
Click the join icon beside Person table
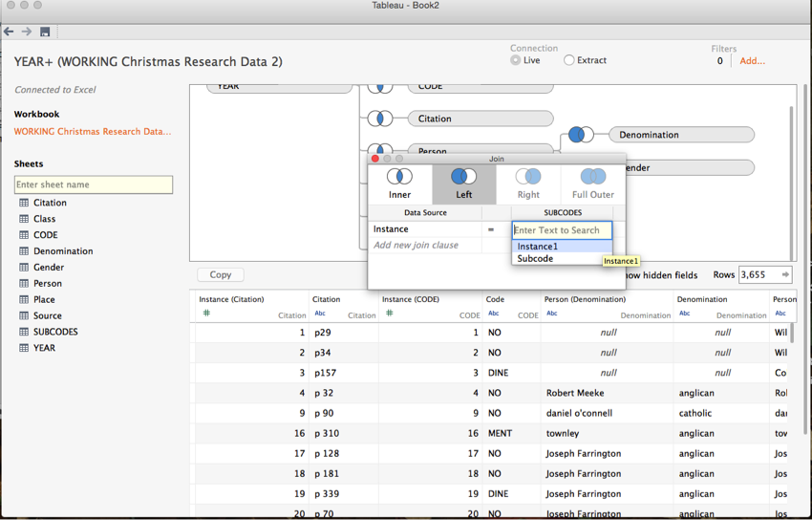pyautogui.click(x=380, y=148)
